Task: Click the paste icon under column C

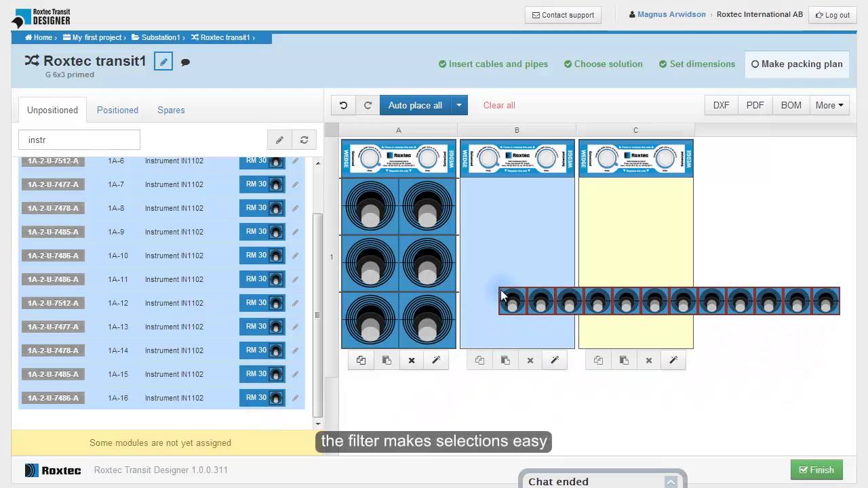Action: pyautogui.click(x=624, y=361)
